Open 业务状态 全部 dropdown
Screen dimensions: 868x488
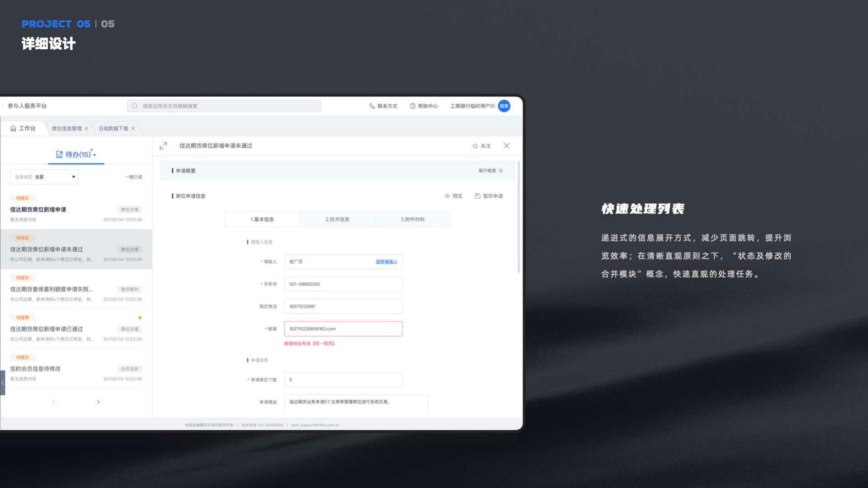[44, 177]
